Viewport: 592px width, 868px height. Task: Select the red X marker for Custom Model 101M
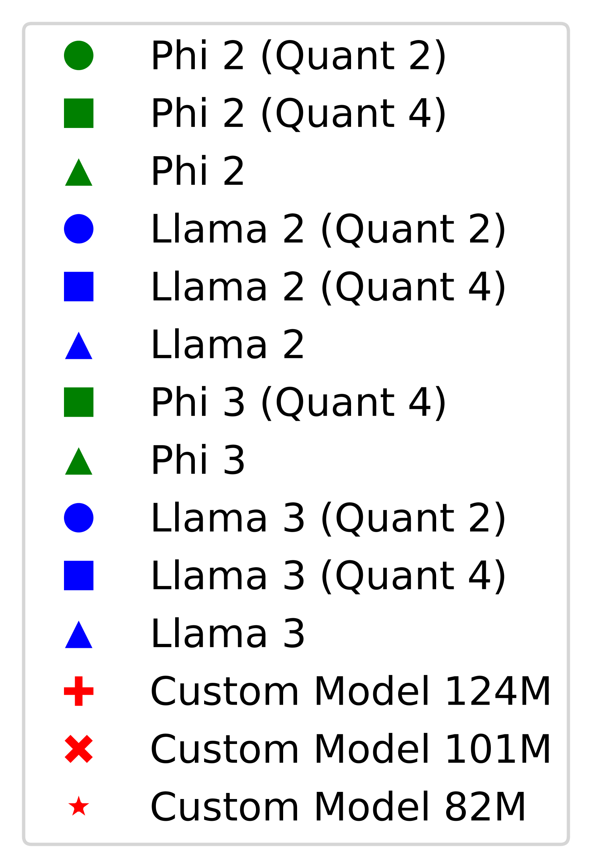point(79,749)
